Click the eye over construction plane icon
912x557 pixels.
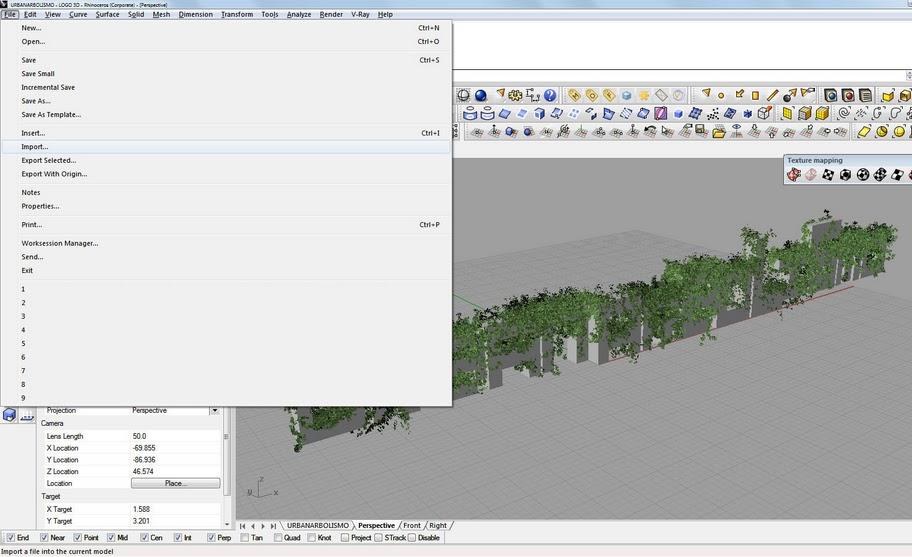736,131
